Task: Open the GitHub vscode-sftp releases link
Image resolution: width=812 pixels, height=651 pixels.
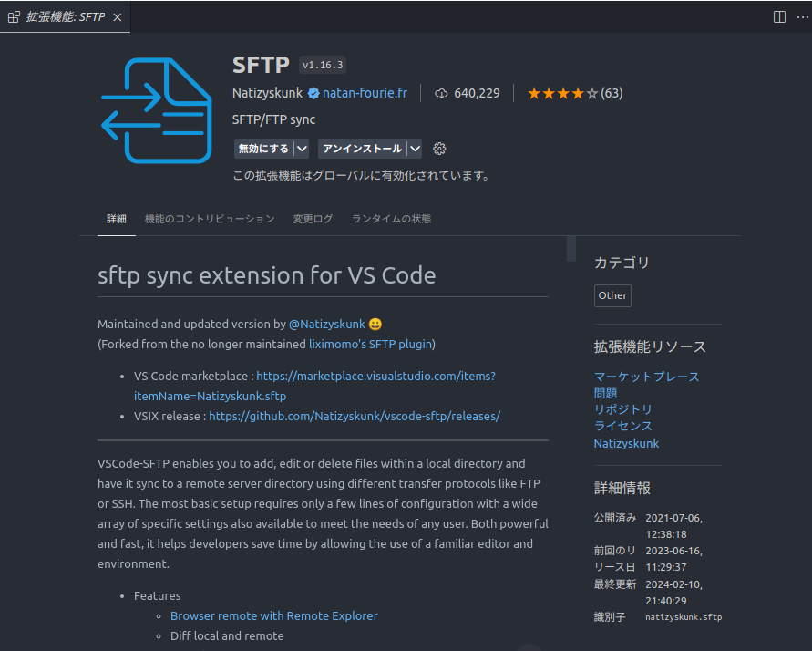Action: coord(355,417)
